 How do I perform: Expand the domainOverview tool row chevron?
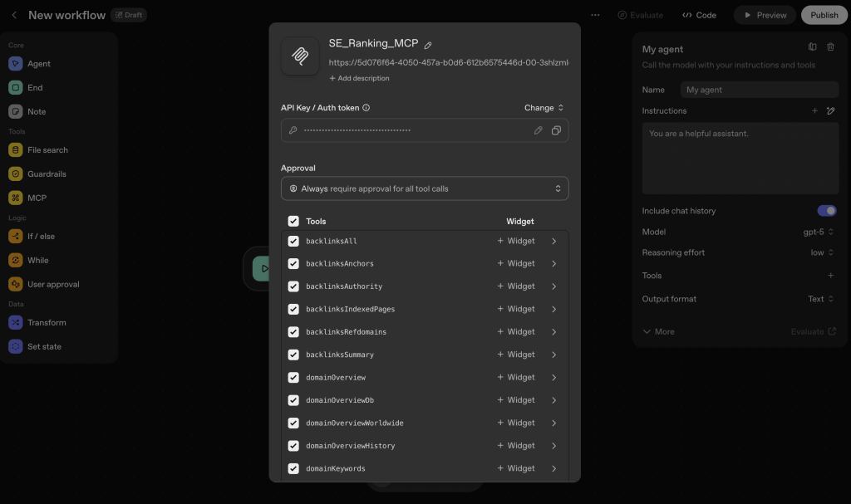tap(554, 377)
